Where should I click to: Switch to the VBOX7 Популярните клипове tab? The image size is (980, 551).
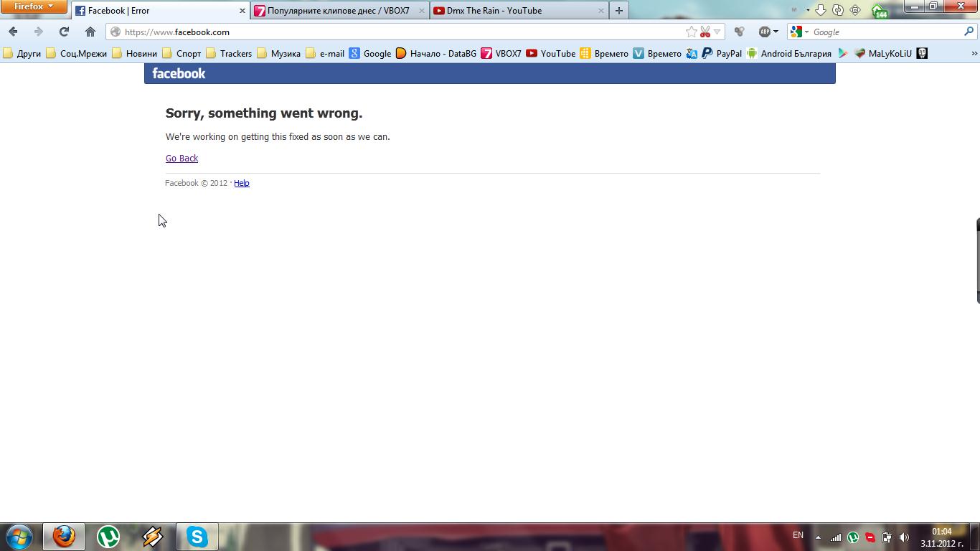point(339,11)
